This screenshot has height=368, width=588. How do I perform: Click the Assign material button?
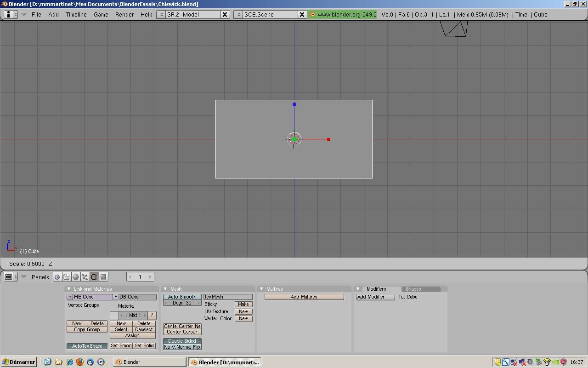pos(133,335)
